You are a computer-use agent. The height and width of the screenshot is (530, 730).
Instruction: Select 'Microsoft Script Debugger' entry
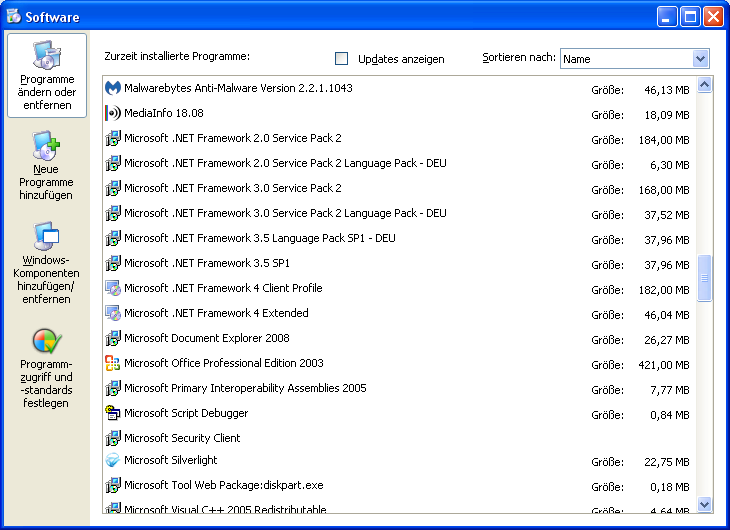399,413
